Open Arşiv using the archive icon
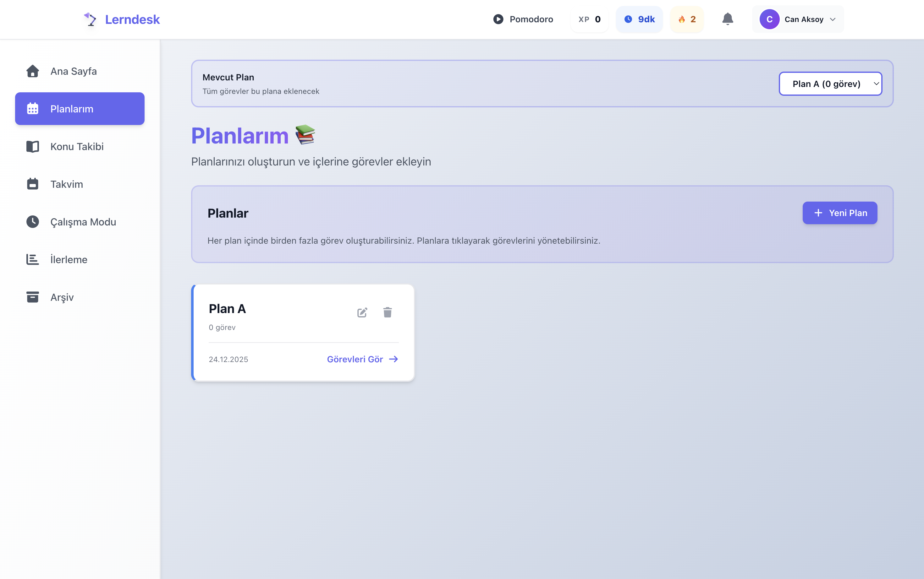The height and width of the screenshot is (579, 924). (x=33, y=297)
